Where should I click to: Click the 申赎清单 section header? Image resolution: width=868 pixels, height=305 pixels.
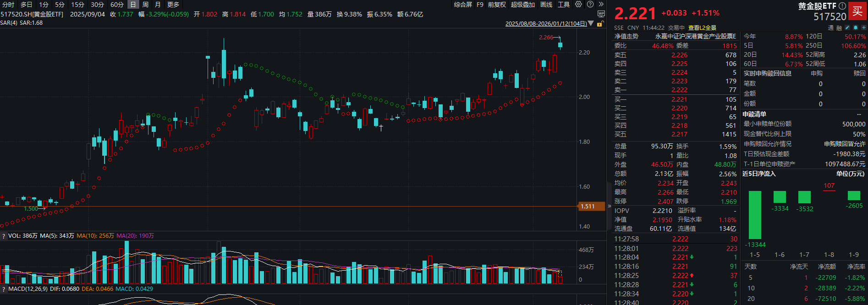(x=754, y=114)
